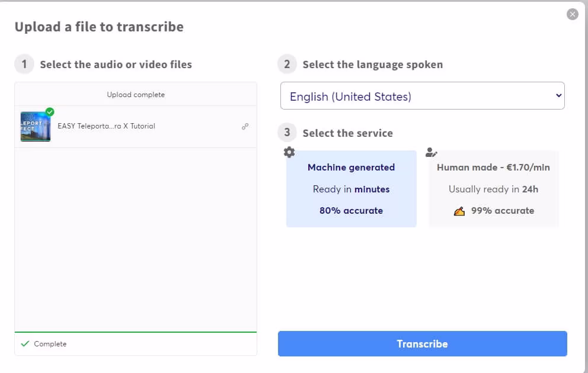The image size is (588, 373).
Task: Click the step 3 number badge
Action: [287, 133]
